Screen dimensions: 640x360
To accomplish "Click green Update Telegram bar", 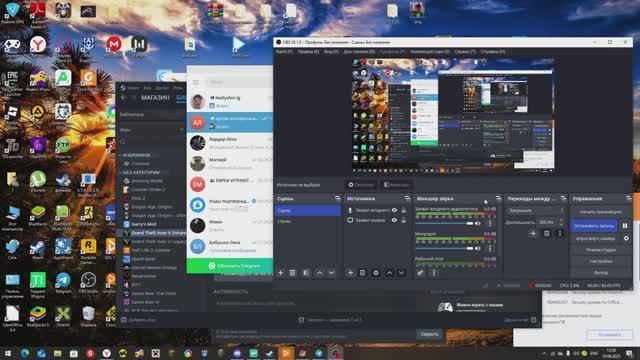I will [x=229, y=266].
